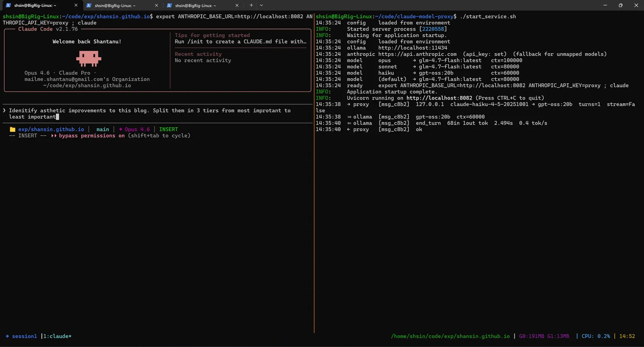Open a new terminal tab with plus button
The width and height of the screenshot is (644, 347).
251,5
